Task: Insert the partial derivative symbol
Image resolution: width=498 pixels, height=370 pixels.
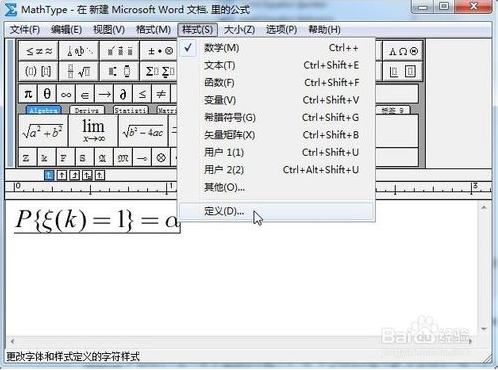Action: (123, 94)
